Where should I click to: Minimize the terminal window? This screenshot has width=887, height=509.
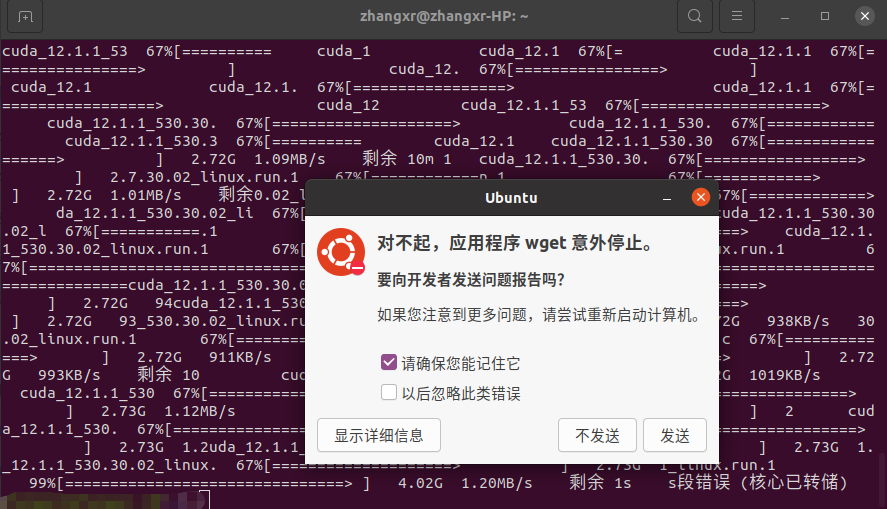click(x=785, y=17)
